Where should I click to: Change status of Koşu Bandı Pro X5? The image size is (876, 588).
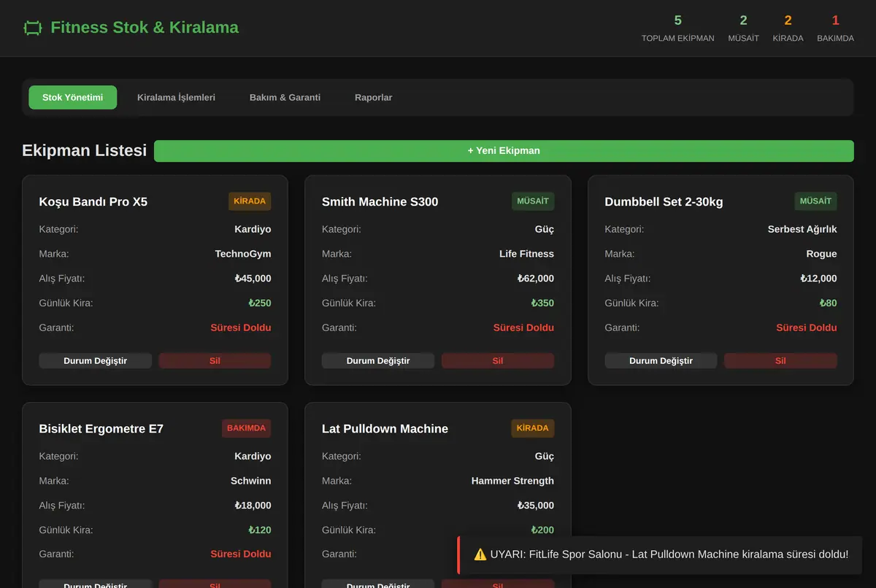pyautogui.click(x=96, y=360)
